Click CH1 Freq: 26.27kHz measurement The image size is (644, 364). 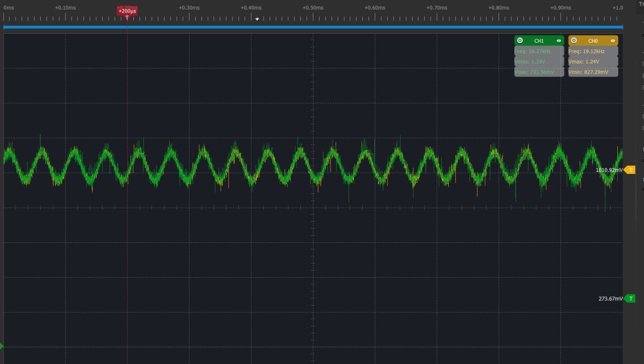[x=539, y=51]
